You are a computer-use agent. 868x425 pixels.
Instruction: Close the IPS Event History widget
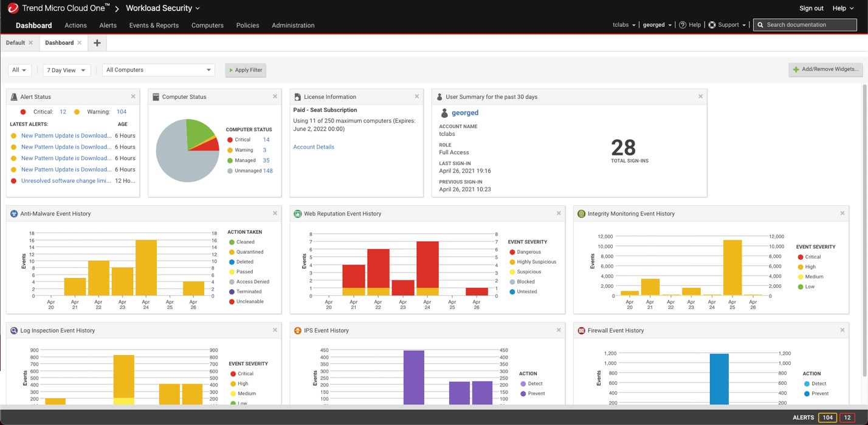click(559, 330)
